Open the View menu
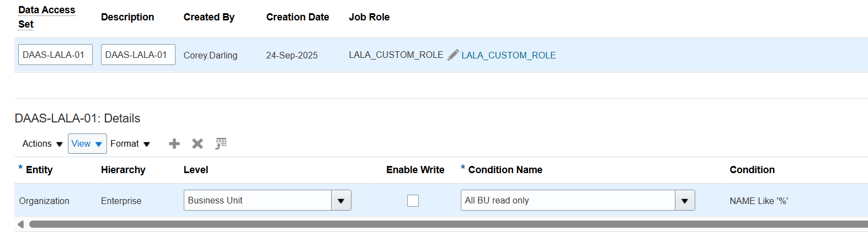The image size is (868, 236). click(x=87, y=144)
